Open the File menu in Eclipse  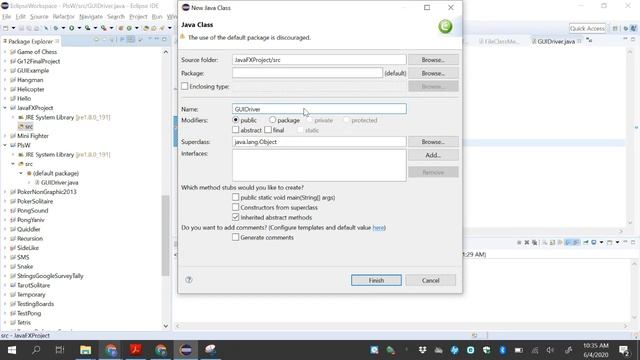click(x=7, y=17)
